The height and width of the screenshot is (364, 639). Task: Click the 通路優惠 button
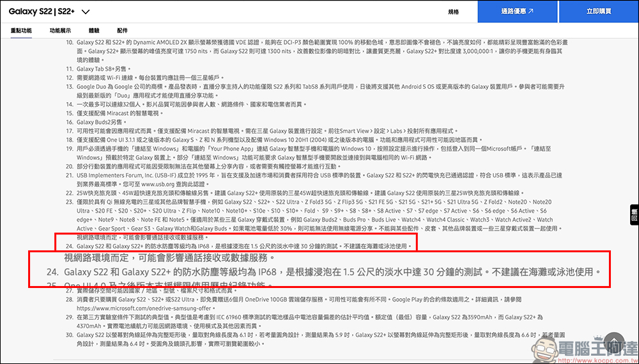pos(517,11)
